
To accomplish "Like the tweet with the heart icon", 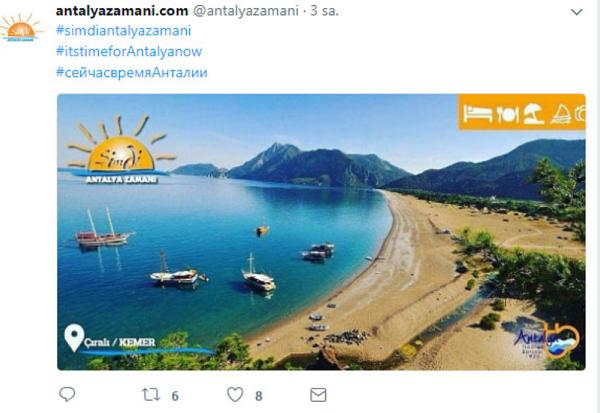I will pyautogui.click(x=235, y=395).
